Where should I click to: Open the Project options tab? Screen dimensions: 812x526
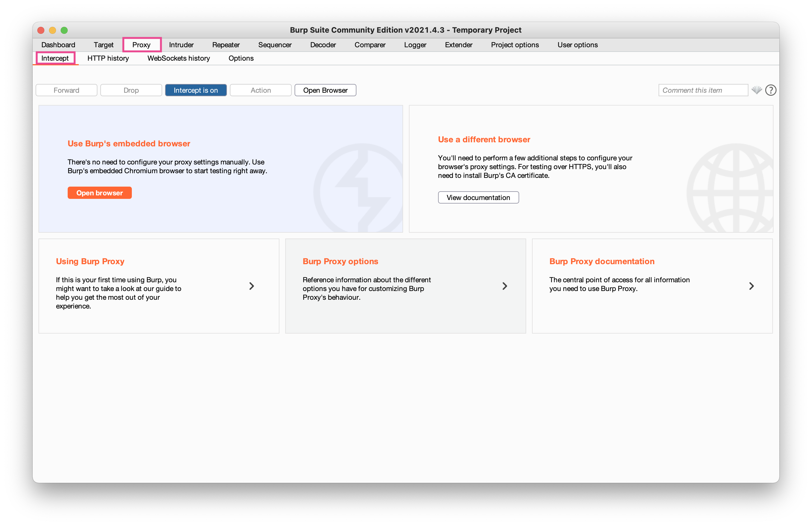coord(514,45)
